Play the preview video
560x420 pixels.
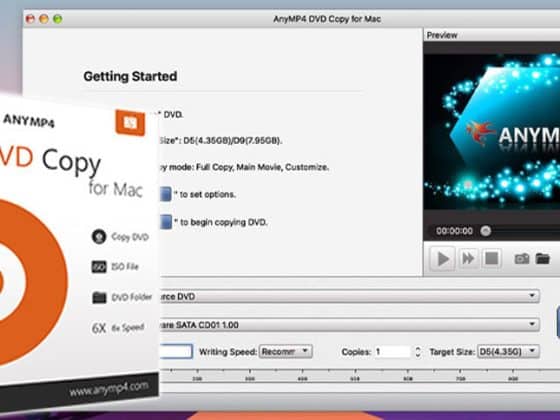[442, 259]
